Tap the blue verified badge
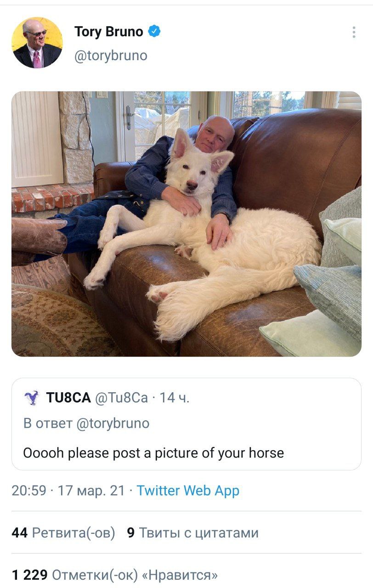373x588 pixels. (155, 32)
